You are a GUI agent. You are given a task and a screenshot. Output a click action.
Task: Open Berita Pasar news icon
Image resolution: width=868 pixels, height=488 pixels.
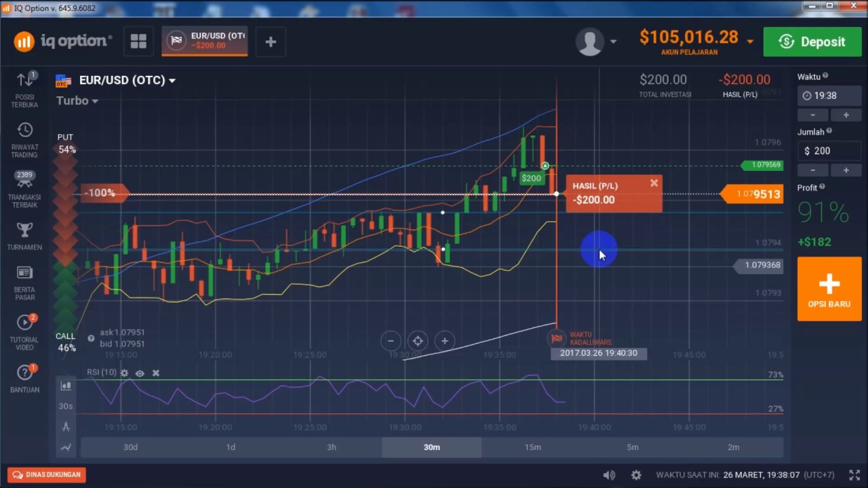(x=25, y=272)
